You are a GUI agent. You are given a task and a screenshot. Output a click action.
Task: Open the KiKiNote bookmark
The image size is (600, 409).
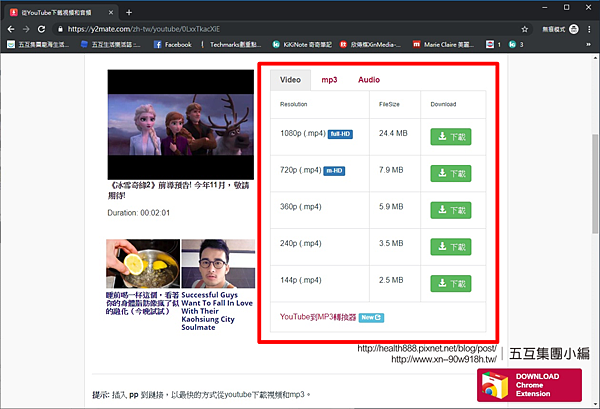[x=302, y=44]
